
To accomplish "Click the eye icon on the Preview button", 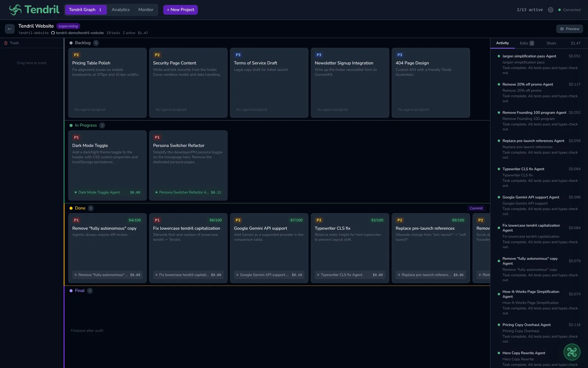I will click(x=562, y=28).
